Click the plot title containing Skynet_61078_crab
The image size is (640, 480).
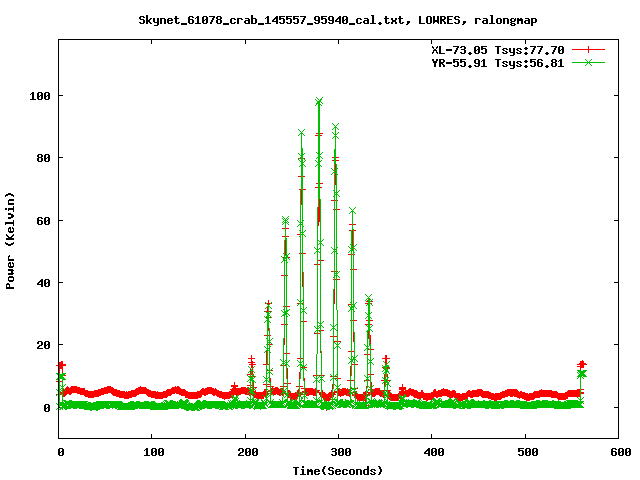[320, 20]
